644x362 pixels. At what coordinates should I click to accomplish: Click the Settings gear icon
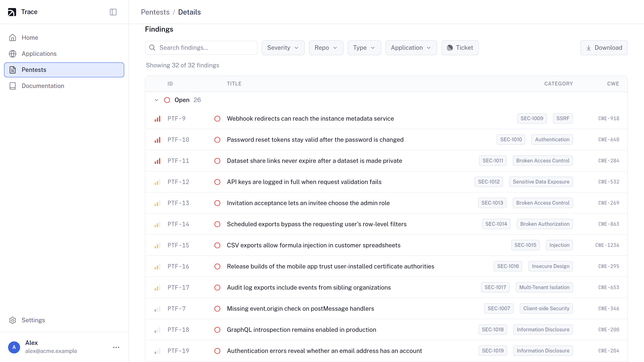point(13,320)
